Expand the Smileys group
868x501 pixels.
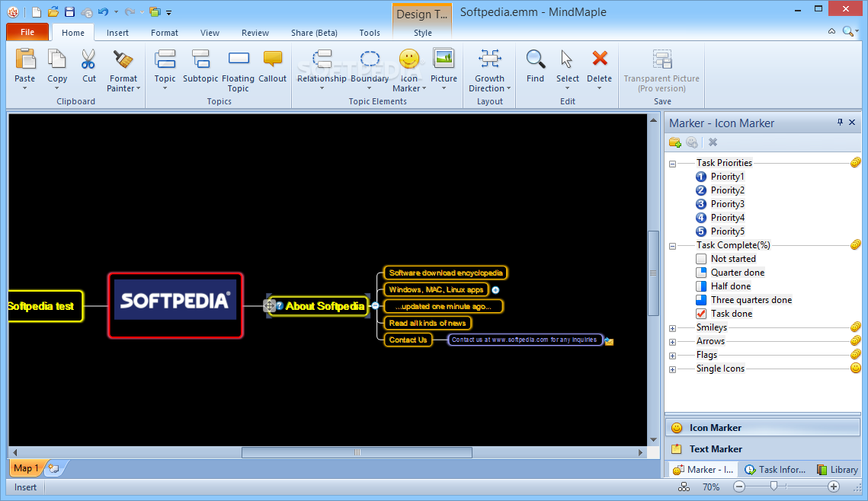tap(673, 328)
